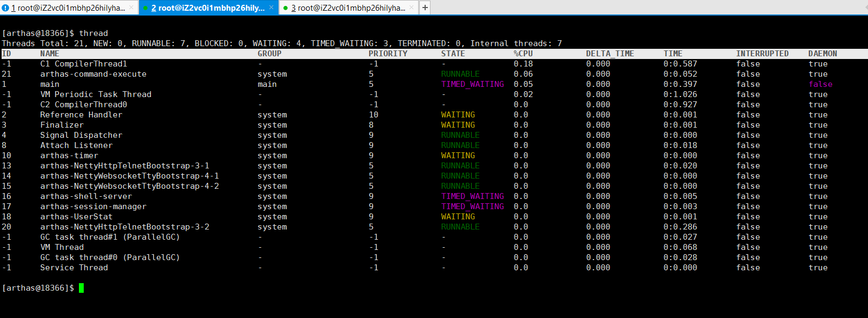Click the NAME column header
The width and height of the screenshot is (868, 318).
point(50,54)
